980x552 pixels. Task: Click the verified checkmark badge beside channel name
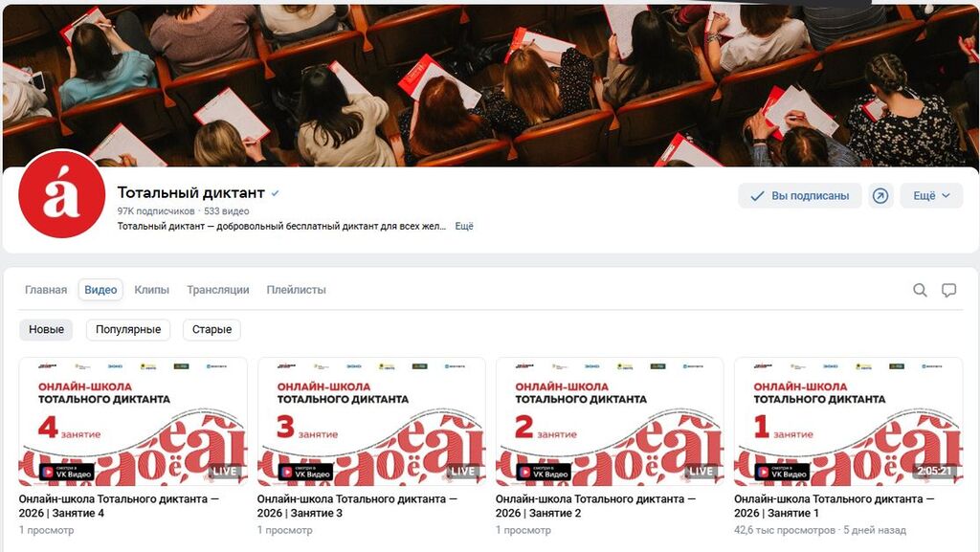coord(275,193)
